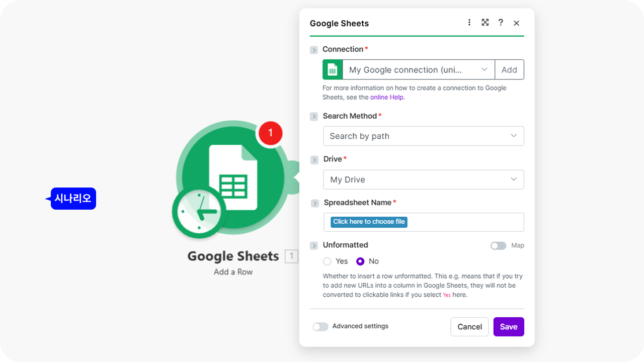Click the Cancel button
This screenshot has width=644, height=362.
[x=470, y=327]
